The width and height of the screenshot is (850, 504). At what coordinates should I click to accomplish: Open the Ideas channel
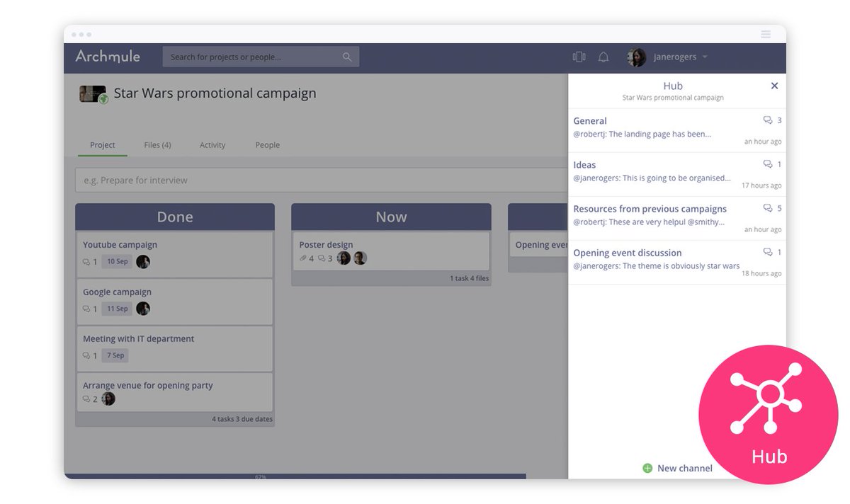pos(677,174)
